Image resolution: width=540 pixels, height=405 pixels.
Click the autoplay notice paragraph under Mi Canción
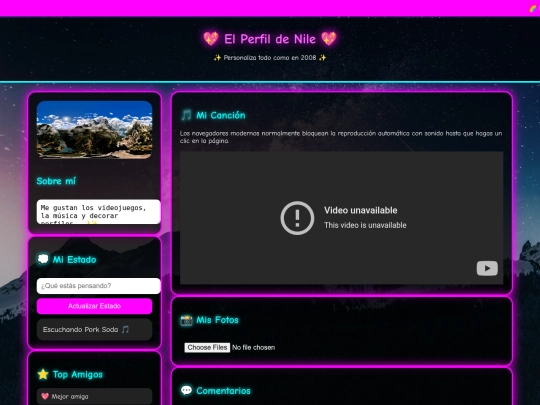point(341,137)
